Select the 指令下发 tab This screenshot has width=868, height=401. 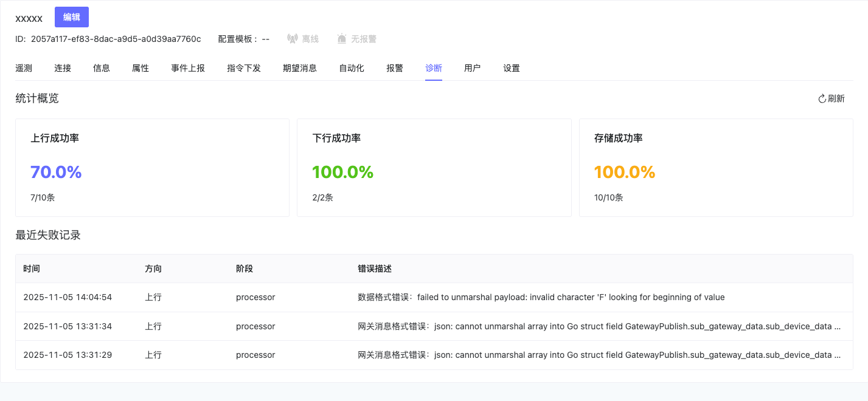(243, 68)
